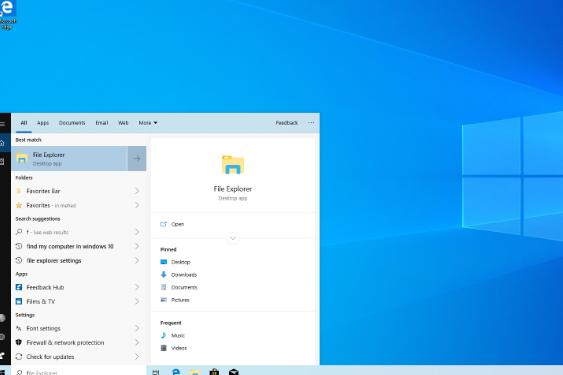Image resolution: width=563 pixels, height=375 pixels.
Task: Select 'Favorites Bar' folder result
Action: (x=43, y=191)
